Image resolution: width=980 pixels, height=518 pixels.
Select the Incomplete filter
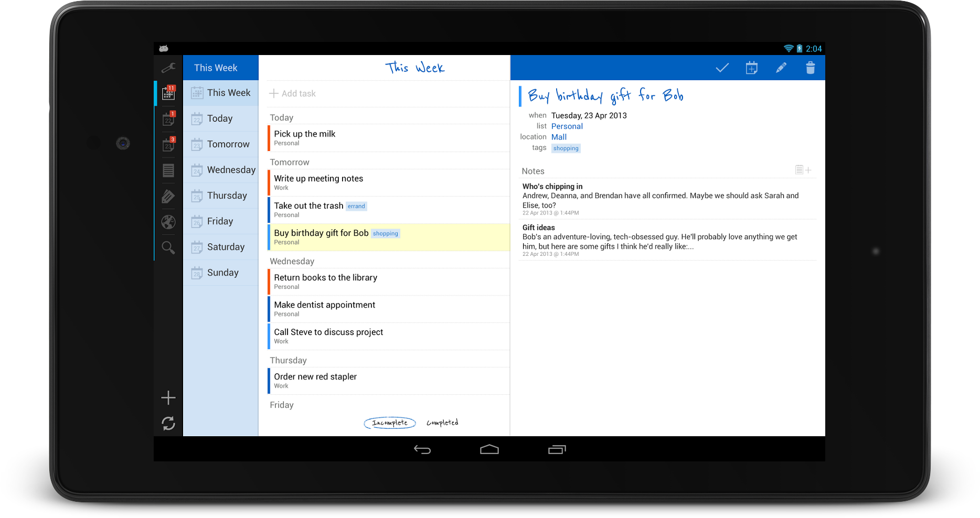[390, 423]
